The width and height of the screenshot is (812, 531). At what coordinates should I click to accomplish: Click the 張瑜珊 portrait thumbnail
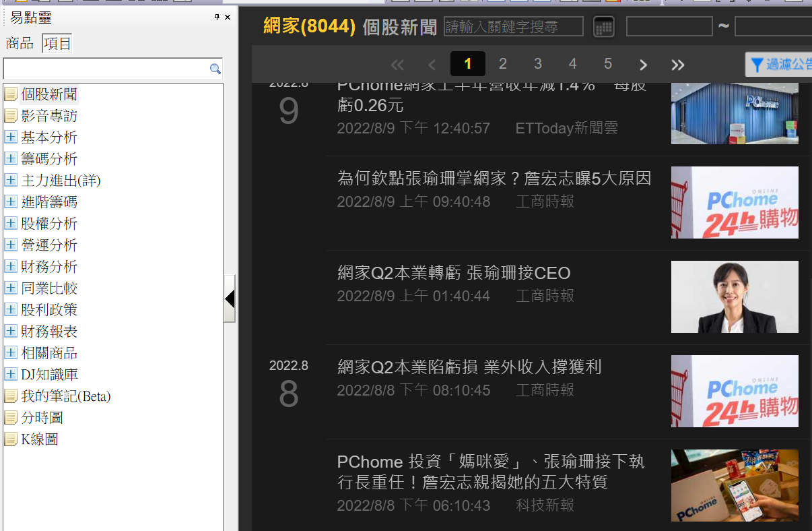pyautogui.click(x=734, y=296)
